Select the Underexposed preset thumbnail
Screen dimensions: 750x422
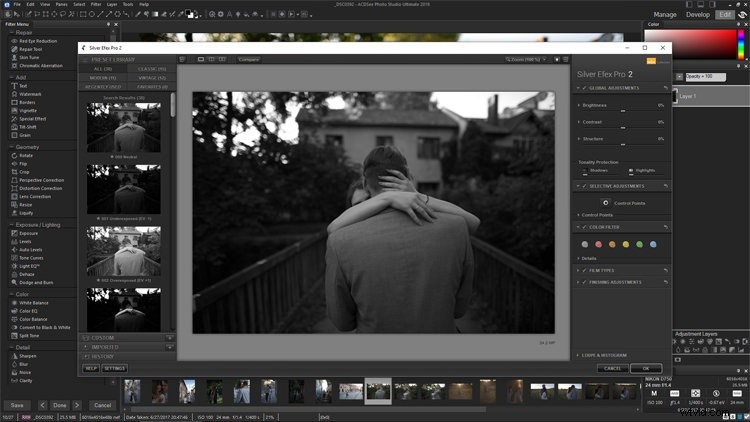tap(124, 189)
